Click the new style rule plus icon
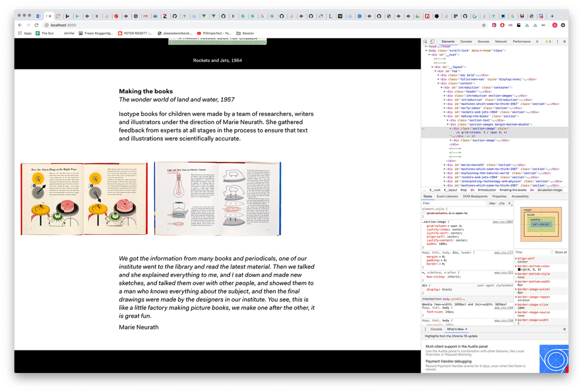 click(x=510, y=203)
